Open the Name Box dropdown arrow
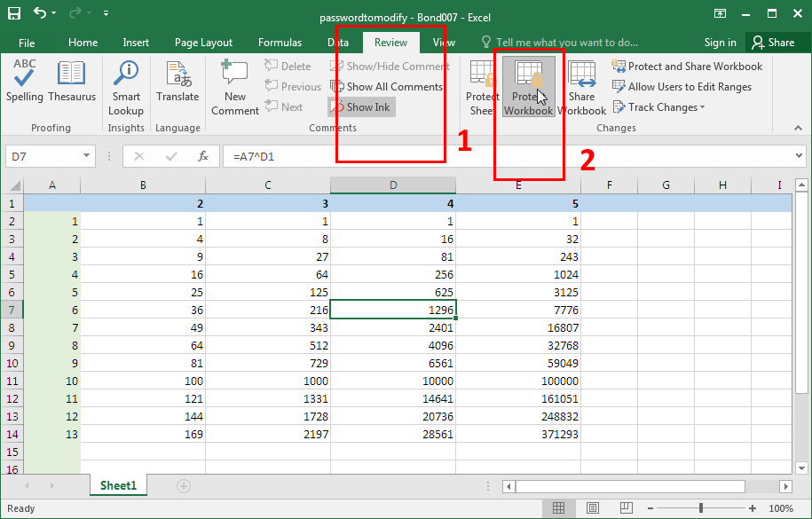Image resolution: width=812 pixels, height=519 pixels. click(87, 156)
